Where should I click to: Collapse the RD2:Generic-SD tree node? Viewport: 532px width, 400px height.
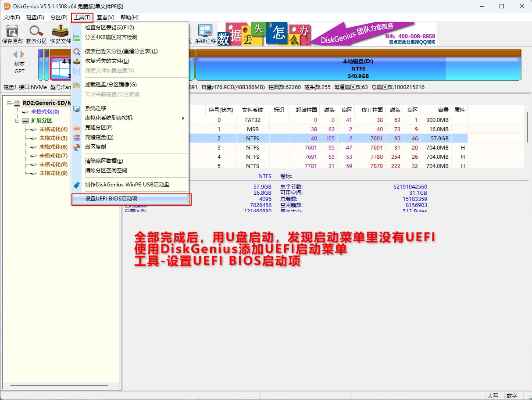(x=10, y=104)
